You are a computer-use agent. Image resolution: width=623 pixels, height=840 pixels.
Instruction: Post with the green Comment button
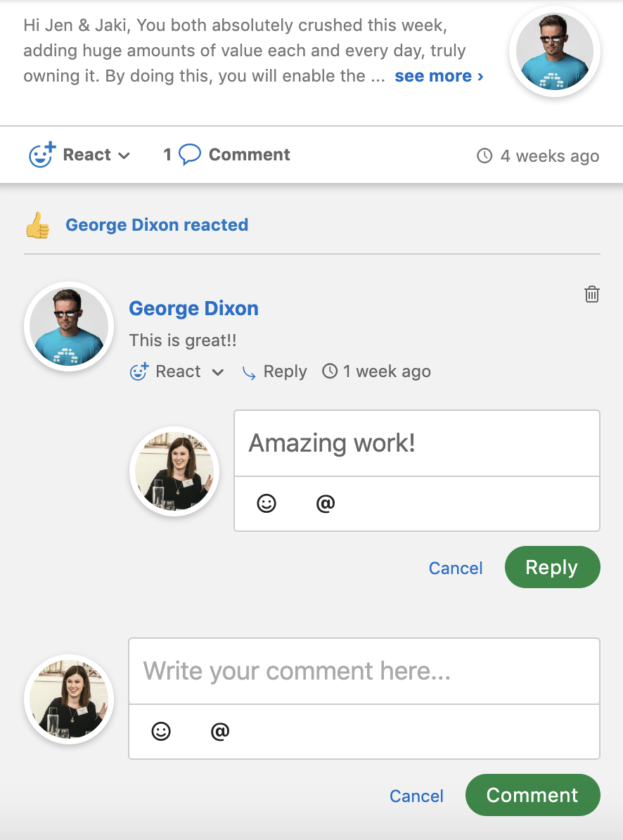532,795
